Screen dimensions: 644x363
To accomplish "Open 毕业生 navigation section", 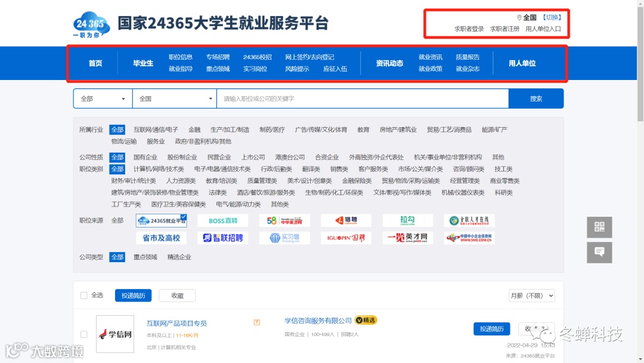I will pyautogui.click(x=143, y=63).
